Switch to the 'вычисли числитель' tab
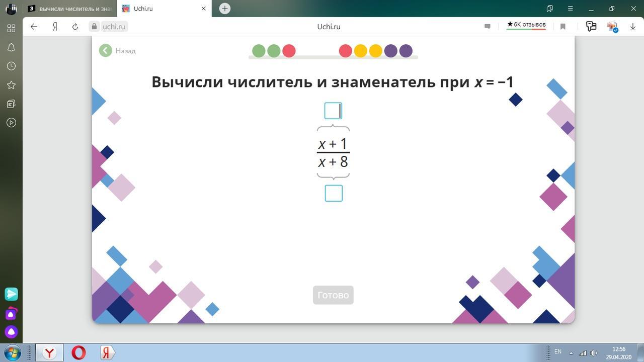 click(x=69, y=9)
